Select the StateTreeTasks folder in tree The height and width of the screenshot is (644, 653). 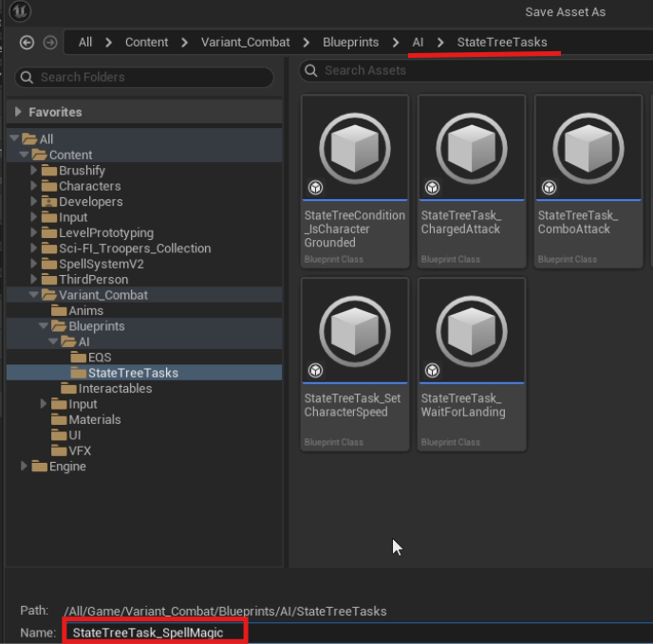pos(144,373)
